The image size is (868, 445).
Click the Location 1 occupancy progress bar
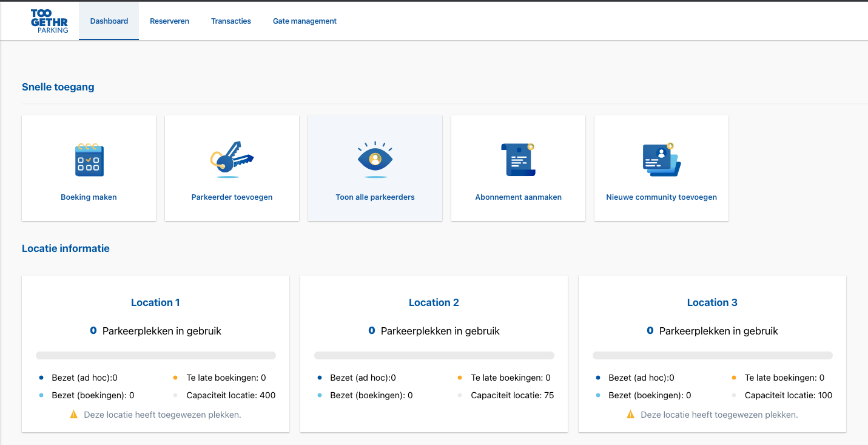156,355
